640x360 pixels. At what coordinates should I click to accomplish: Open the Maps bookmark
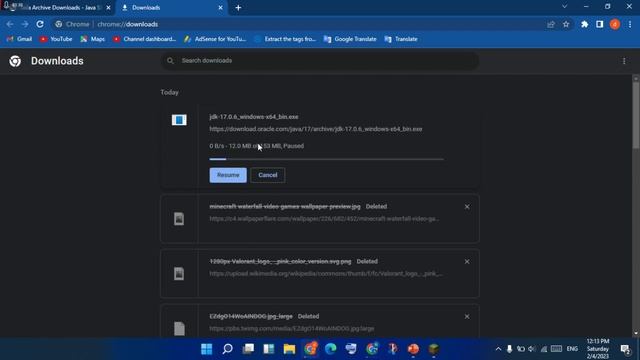[x=93, y=39]
